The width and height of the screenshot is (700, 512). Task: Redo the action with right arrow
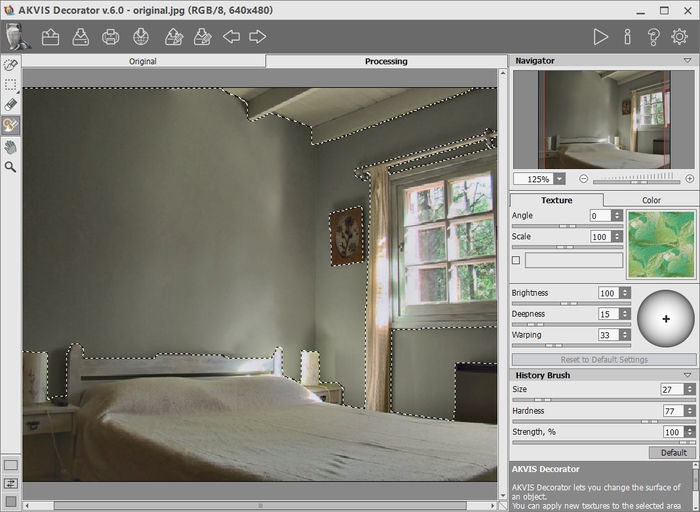tap(258, 37)
